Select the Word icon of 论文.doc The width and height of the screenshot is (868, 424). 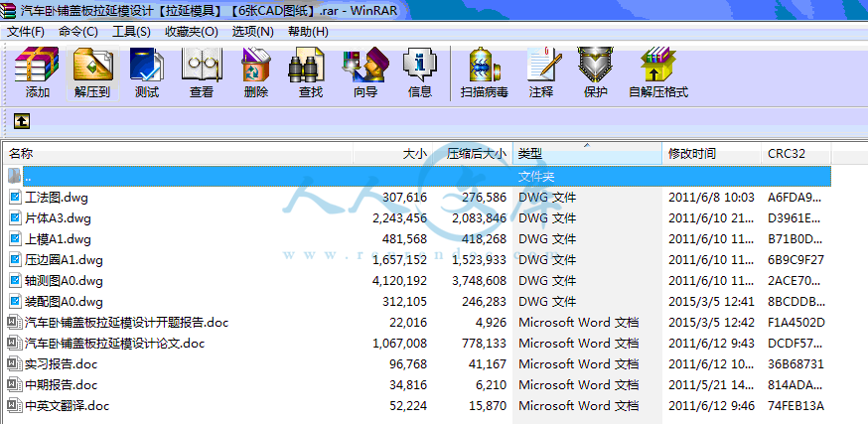pos(14,344)
